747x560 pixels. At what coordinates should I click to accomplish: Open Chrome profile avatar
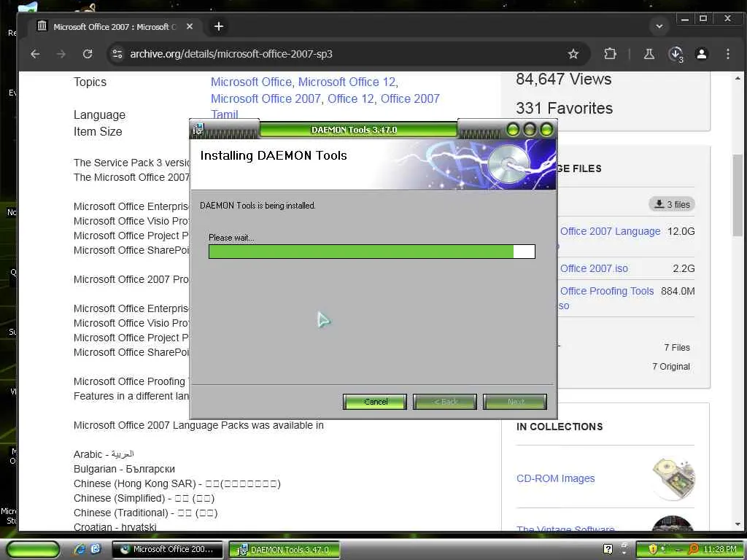click(x=702, y=54)
